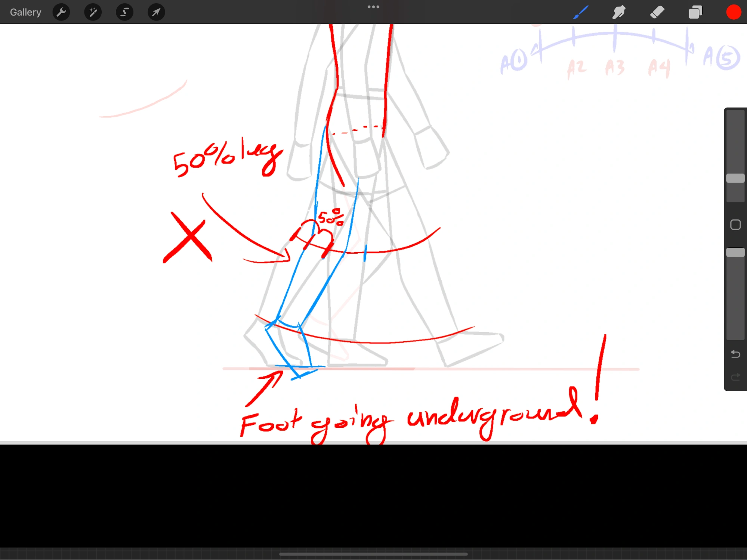Click the brush size slider handle

coord(735,178)
